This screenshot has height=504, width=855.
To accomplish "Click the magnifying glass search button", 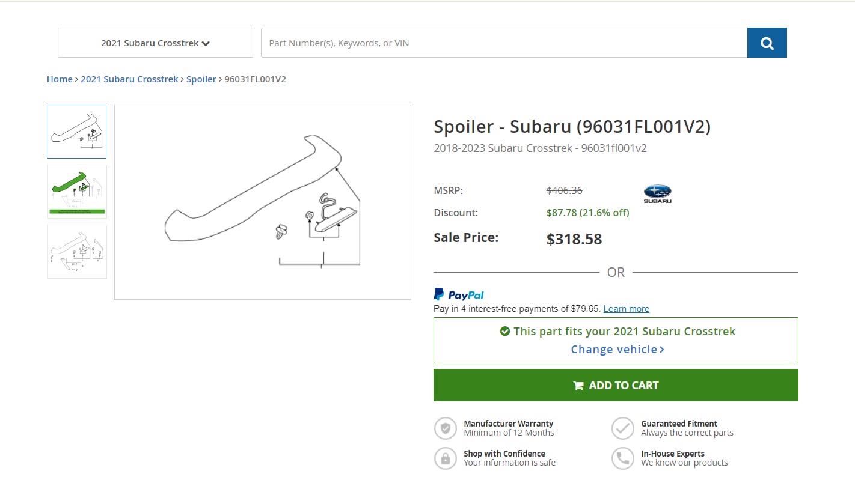I will (767, 43).
